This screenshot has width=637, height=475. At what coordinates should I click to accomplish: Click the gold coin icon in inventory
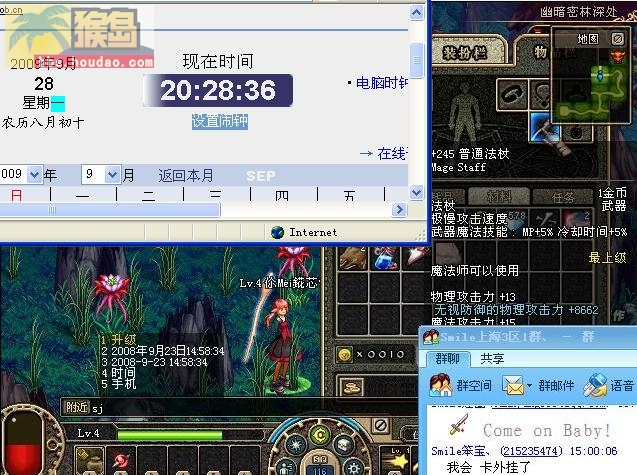[x=344, y=355]
